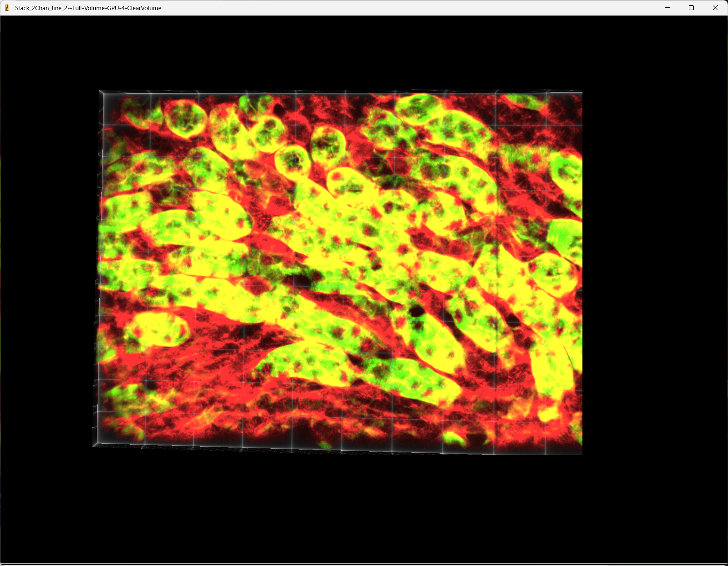Select the isolated yellow oval cell at lower-left
728x566 pixels.
tap(157, 329)
